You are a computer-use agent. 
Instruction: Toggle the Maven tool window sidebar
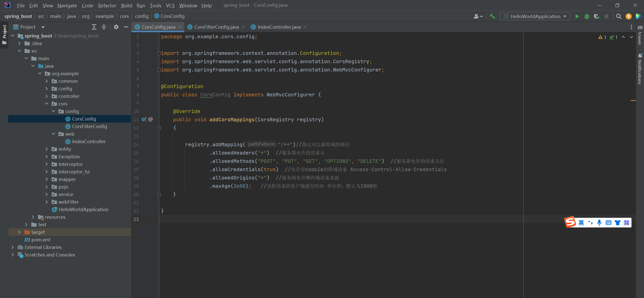click(640, 35)
